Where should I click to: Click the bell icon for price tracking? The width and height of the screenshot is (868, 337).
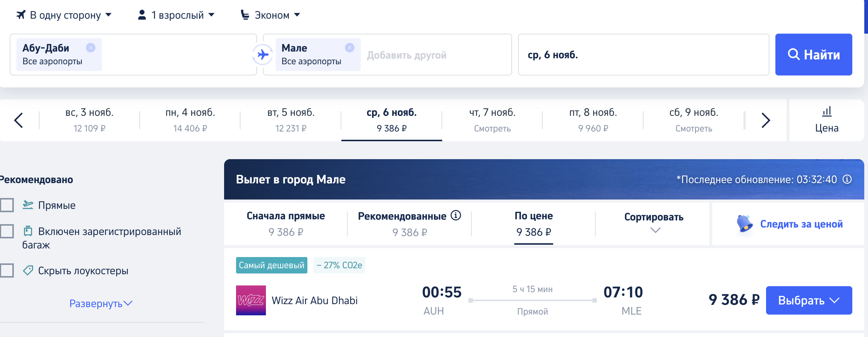pos(744,223)
